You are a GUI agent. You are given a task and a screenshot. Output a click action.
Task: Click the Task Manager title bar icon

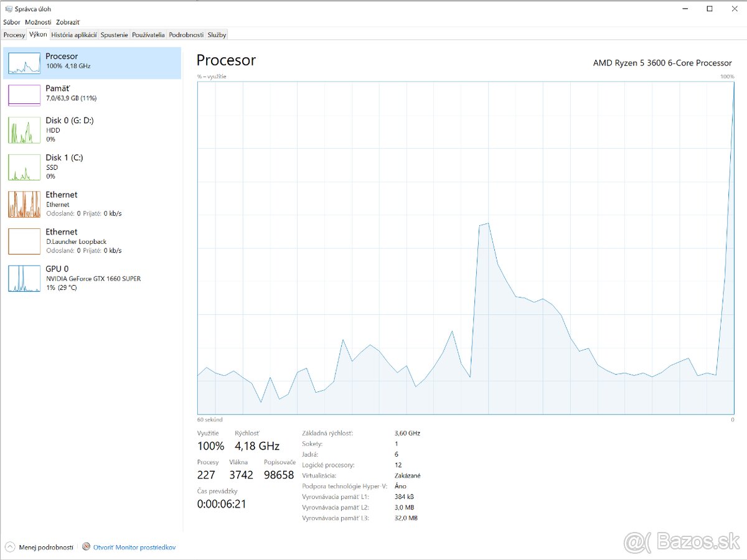point(8,9)
